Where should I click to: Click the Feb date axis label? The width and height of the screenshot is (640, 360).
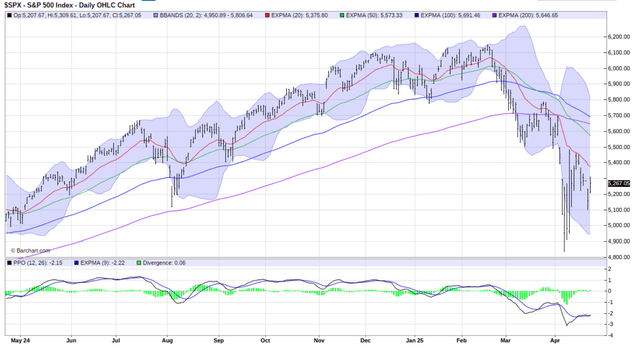coord(462,340)
